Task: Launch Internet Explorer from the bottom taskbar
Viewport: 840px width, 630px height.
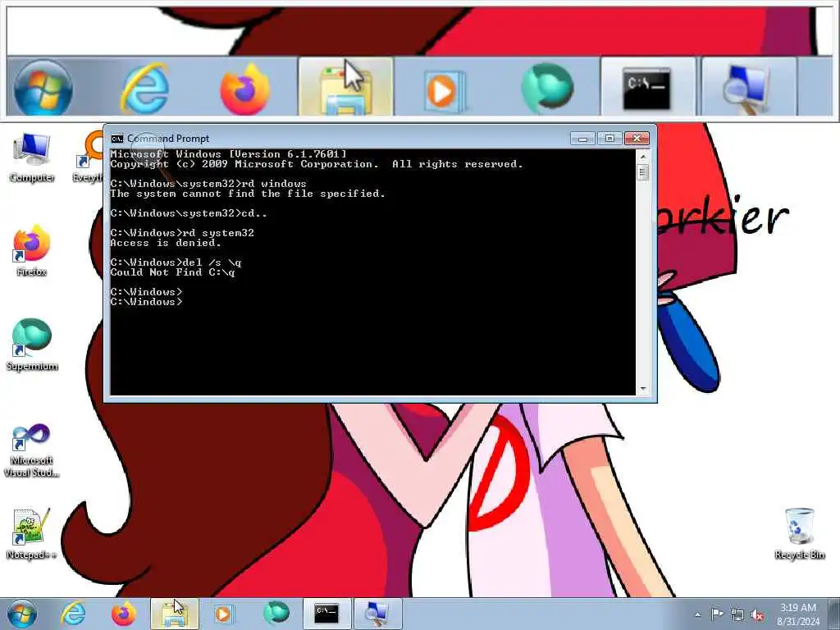Action: 73,614
